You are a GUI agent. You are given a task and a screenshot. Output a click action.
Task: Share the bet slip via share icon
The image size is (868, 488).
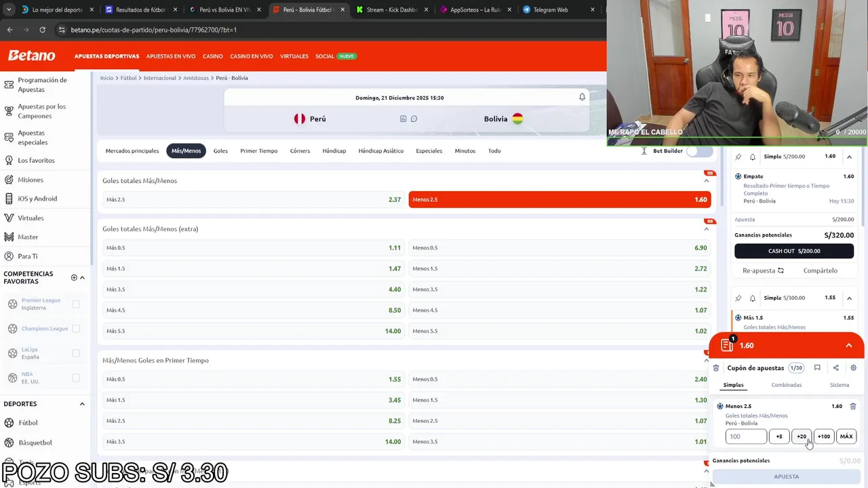click(835, 368)
